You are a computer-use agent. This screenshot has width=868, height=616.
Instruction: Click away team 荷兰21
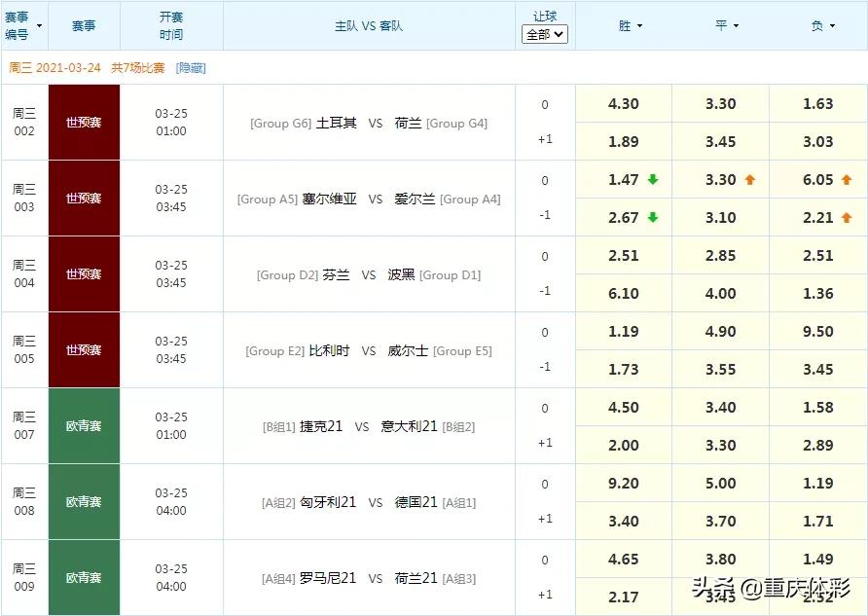coord(416,578)
